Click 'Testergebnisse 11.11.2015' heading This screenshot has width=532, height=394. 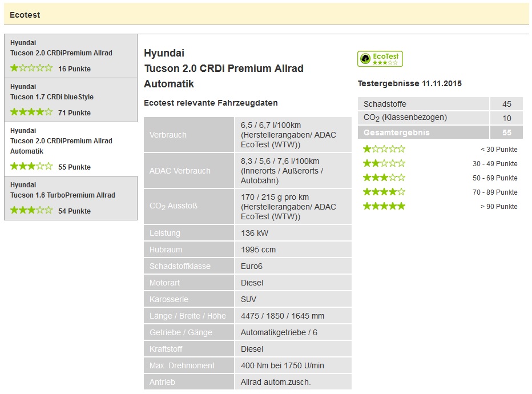(x=409, y=83)
